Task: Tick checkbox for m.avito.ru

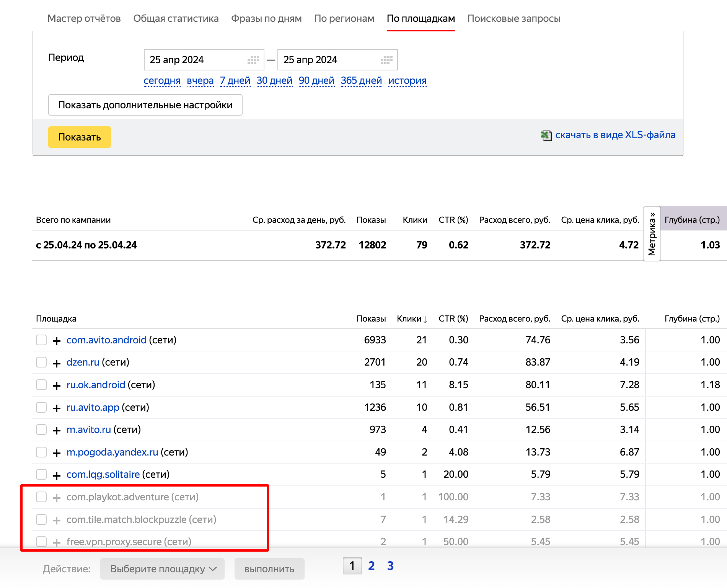Action: coord(41,430)
